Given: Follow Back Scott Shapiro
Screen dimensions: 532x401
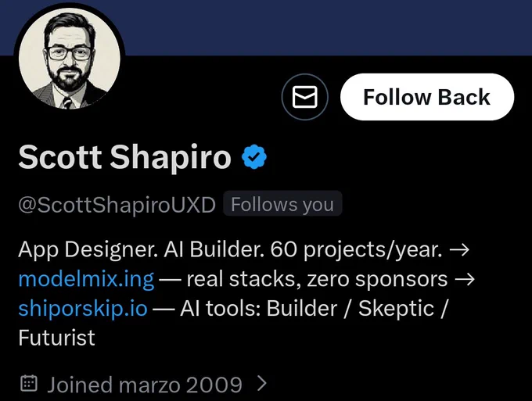Looking at the screenshot, I should pyautogui.click(x=427, y=97).
